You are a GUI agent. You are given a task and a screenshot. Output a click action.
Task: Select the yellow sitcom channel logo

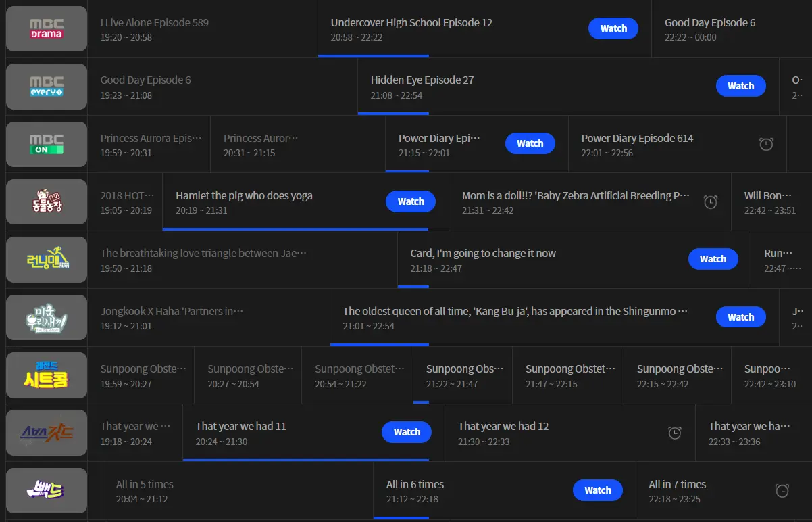pyautogui.click(x=47, y=375)
